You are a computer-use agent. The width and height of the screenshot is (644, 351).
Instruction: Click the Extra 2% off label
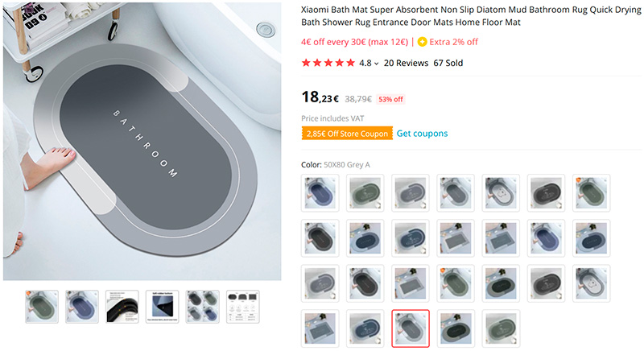coord(454,42)
